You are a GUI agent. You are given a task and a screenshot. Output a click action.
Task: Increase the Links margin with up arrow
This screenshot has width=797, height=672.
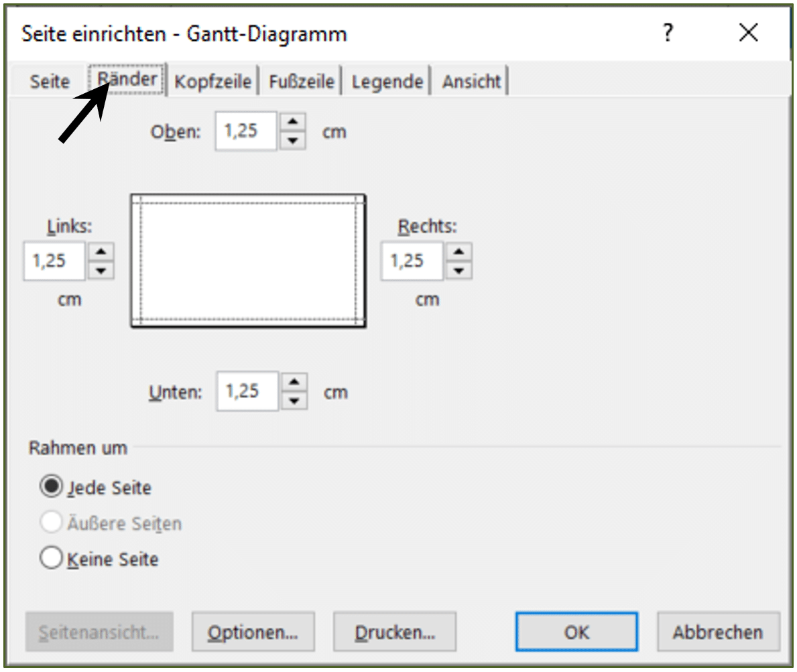pos(101,252)
